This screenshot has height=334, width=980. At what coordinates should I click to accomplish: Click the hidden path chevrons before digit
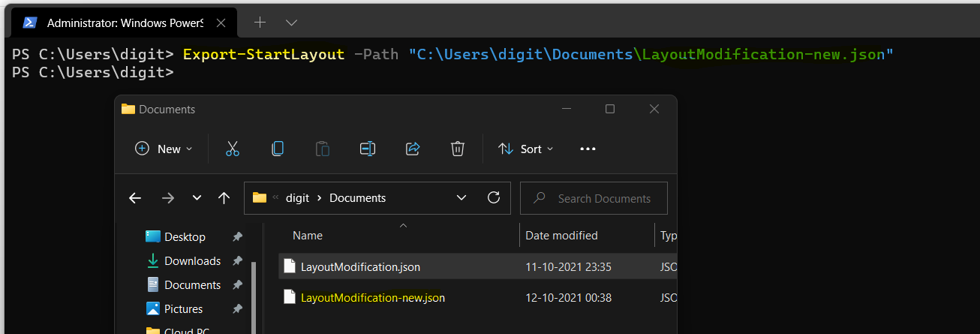click(x=275, y=198)
